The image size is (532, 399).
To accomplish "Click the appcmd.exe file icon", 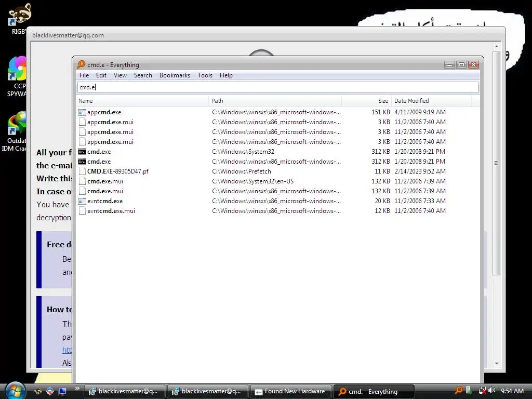I will (x=82, y=112).
